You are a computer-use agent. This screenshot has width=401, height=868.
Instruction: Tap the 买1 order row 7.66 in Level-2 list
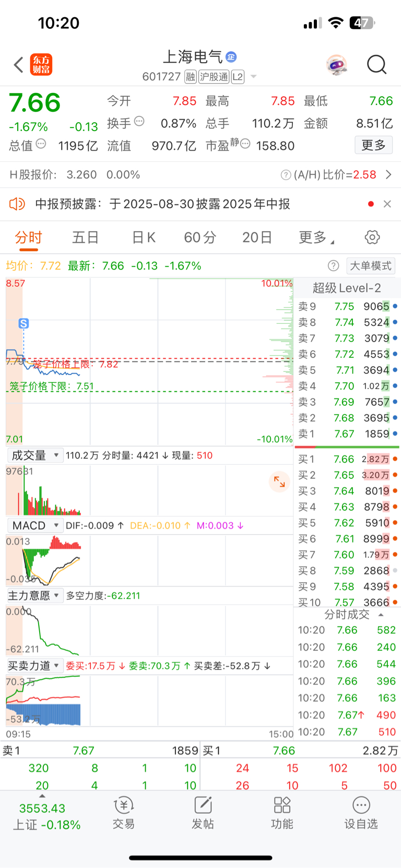point(348,459)
